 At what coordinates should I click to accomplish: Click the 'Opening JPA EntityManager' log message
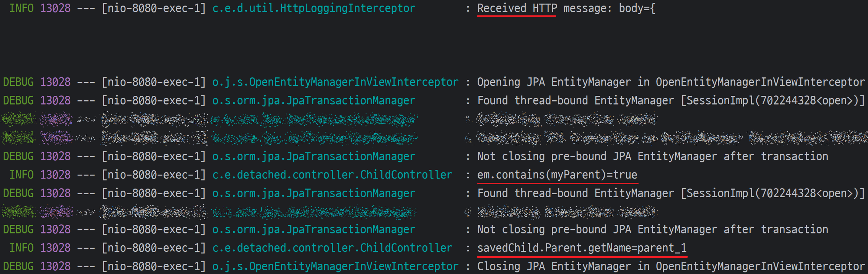point(671,82)
